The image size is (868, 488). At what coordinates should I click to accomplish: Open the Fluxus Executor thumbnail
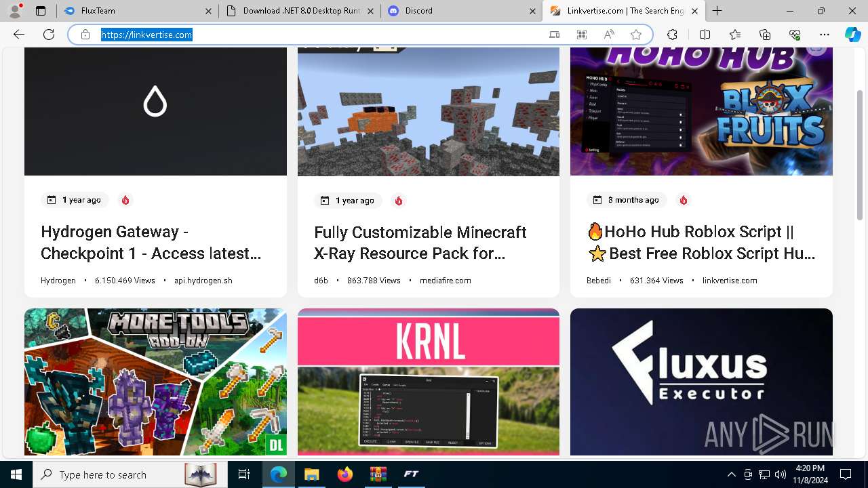click(701, 382)
